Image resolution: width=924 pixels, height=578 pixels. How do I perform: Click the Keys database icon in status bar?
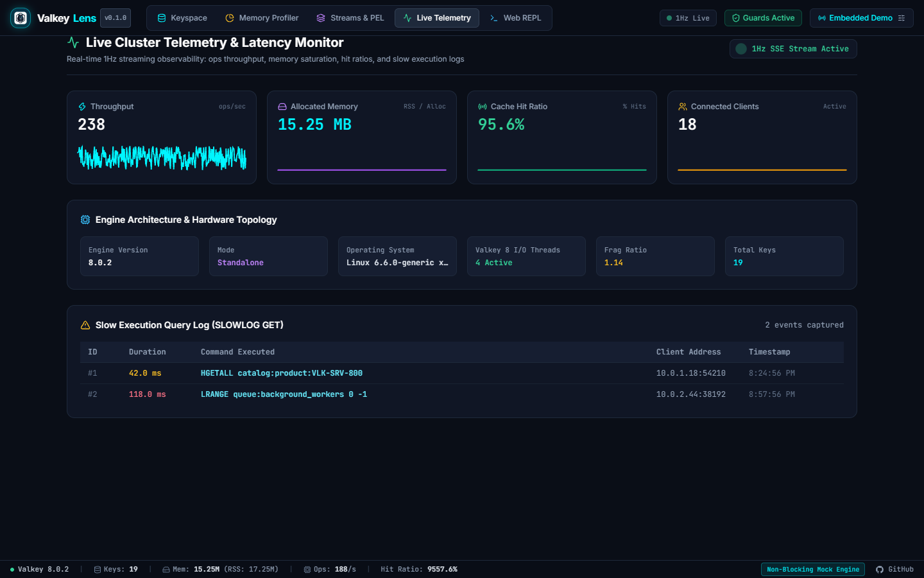pos(98,570)
